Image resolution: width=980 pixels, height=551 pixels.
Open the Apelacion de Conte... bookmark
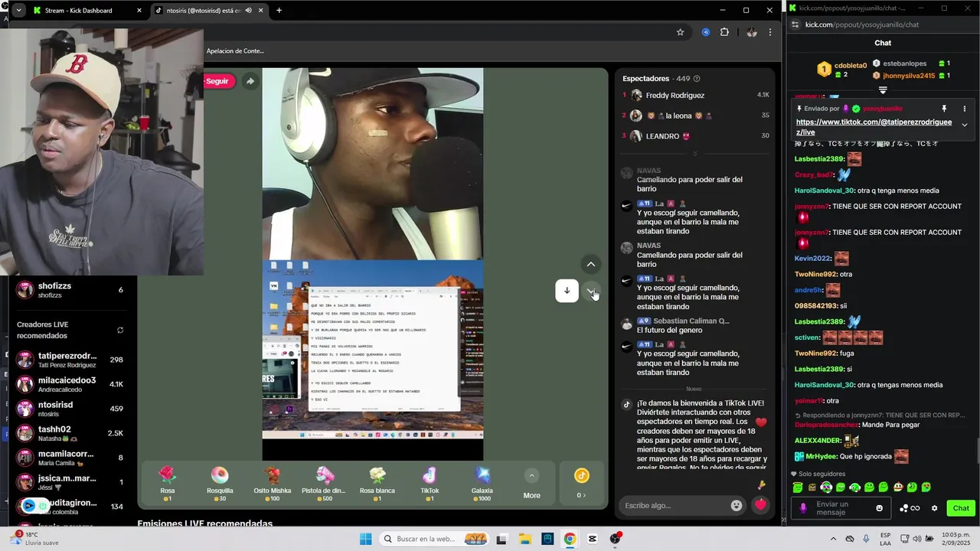tap(235, 51)
